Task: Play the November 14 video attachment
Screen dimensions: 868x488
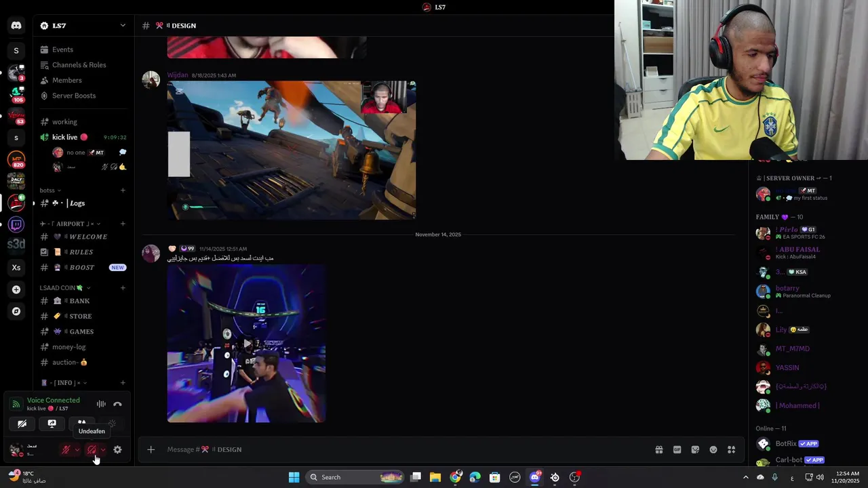Action: tap(246, 344)
